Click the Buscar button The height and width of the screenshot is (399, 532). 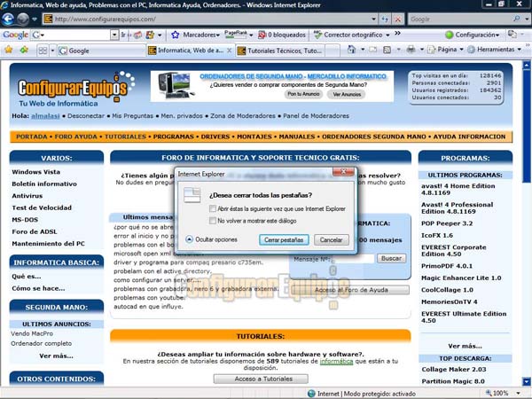[x=391, y=259]
